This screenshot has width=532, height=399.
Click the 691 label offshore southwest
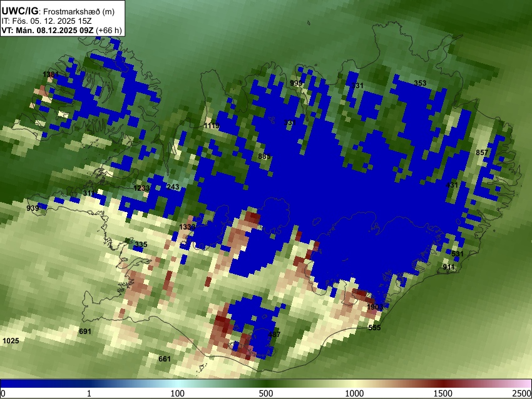click(85, 331)
